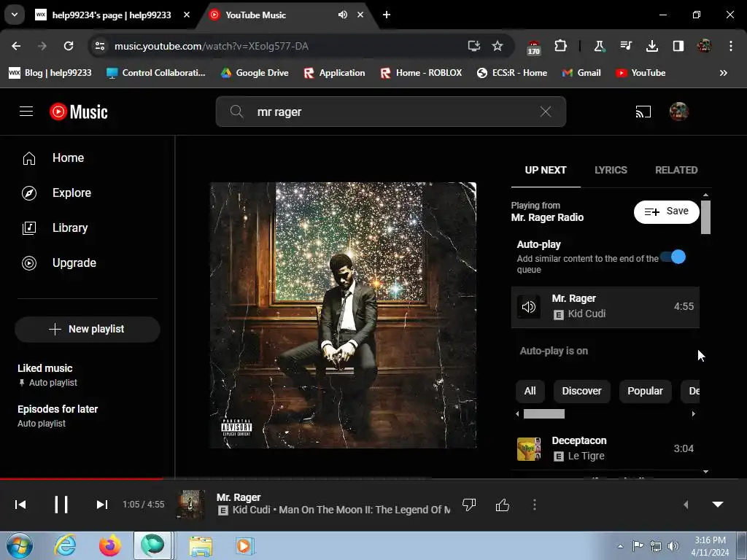The height and width of the screenshot is (560, 747).
Task: Open Chrome Labs flask icon
Action: tap(599, 46)
